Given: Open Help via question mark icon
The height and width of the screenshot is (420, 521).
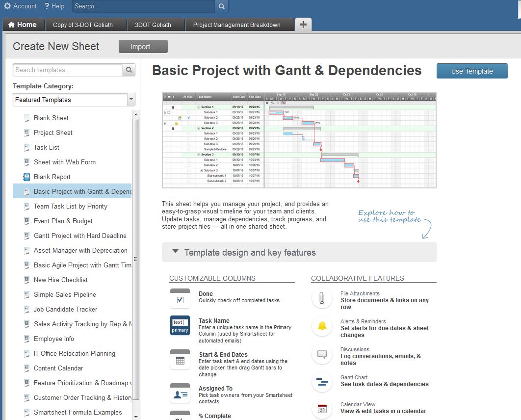Looking at the screenshot, I should 47,6.
